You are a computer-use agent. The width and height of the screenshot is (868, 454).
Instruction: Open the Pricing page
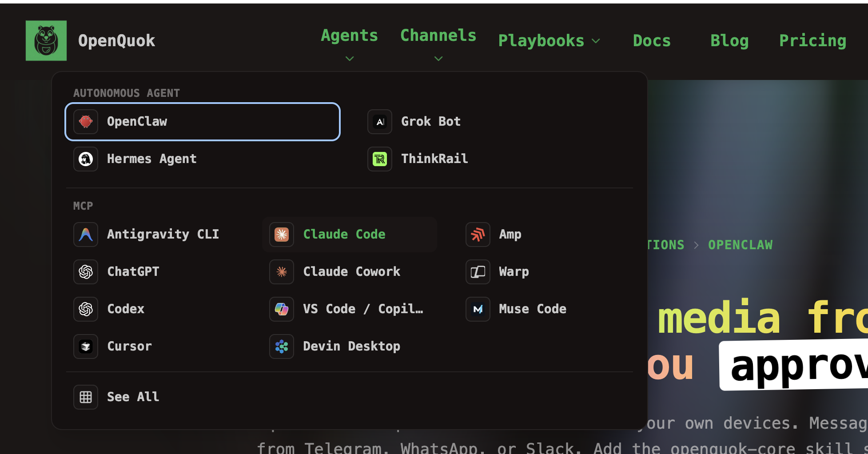click(813, 41)
